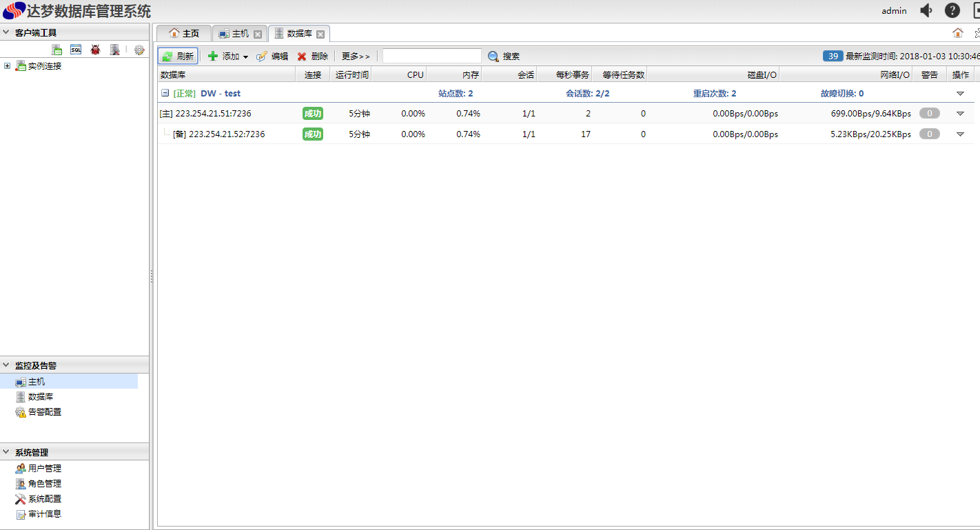Click the 实例连接 tree node icon
The image size is (980, 530).
click(21, 66)
